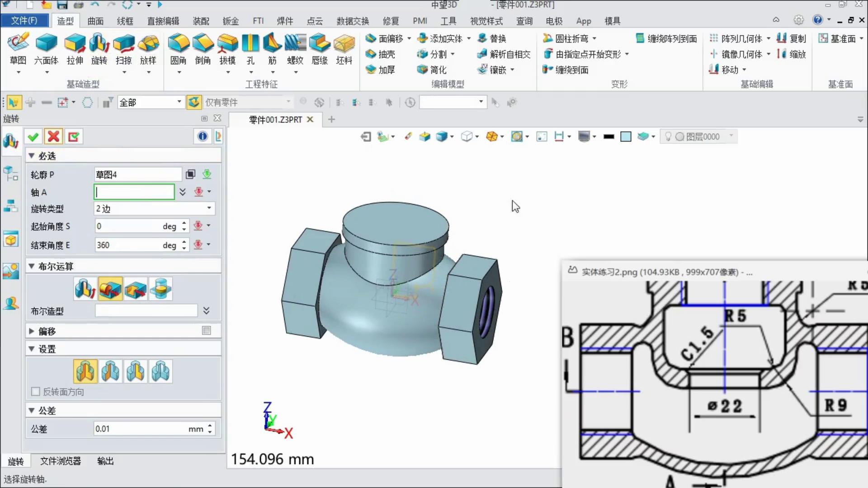Switch to the 曲面 ribbon tab
Screen dimensions: 868x488
click(95, 21)
